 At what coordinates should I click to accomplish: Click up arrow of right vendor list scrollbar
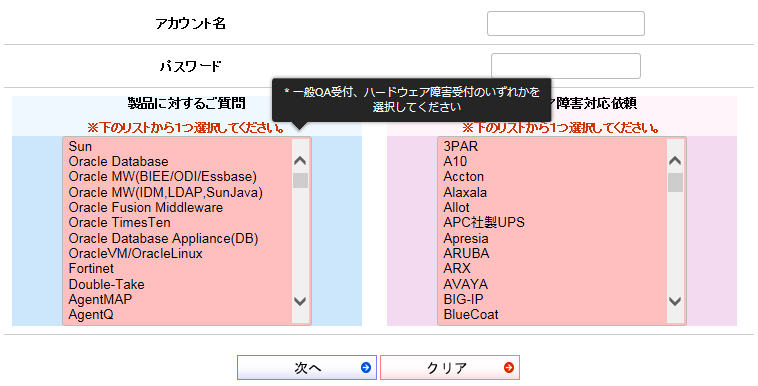coord(675,161)
